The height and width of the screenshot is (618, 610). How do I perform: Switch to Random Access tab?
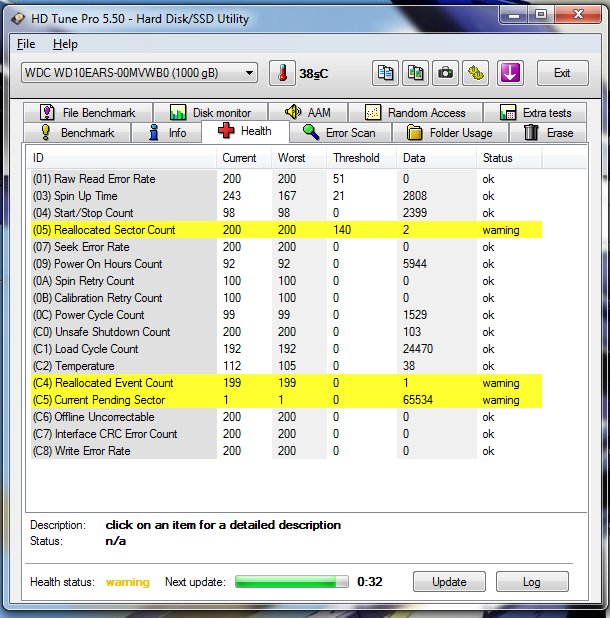[416, 113]
